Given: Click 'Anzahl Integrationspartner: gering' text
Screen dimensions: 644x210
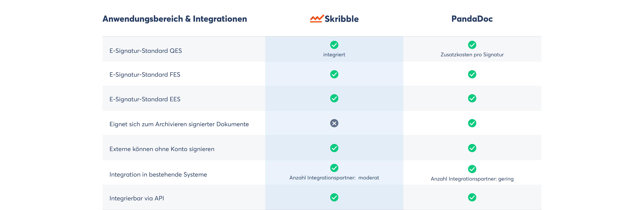Looking at the screenshot, I should tap(472, 179).
